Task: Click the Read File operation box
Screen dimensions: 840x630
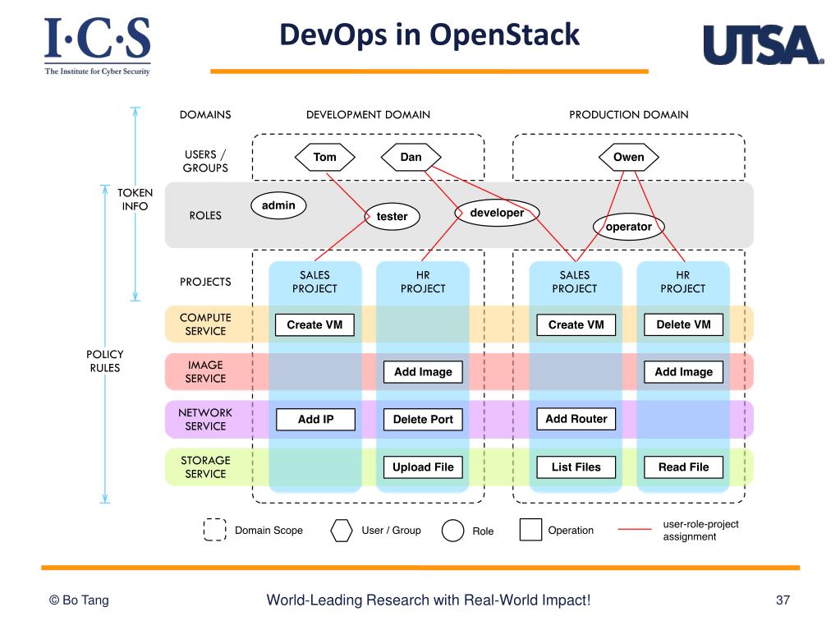Action: tap(683, 467)
